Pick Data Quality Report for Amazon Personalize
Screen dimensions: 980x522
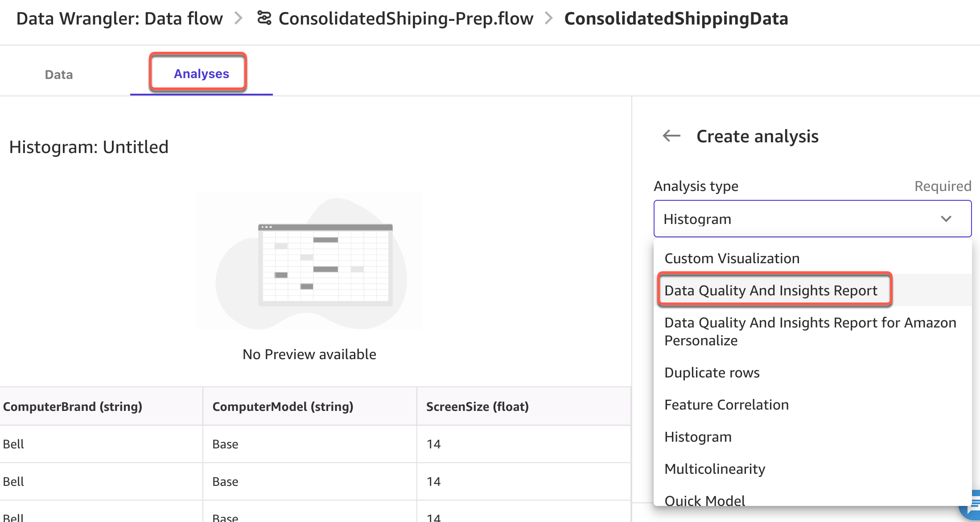click(810, 331)
